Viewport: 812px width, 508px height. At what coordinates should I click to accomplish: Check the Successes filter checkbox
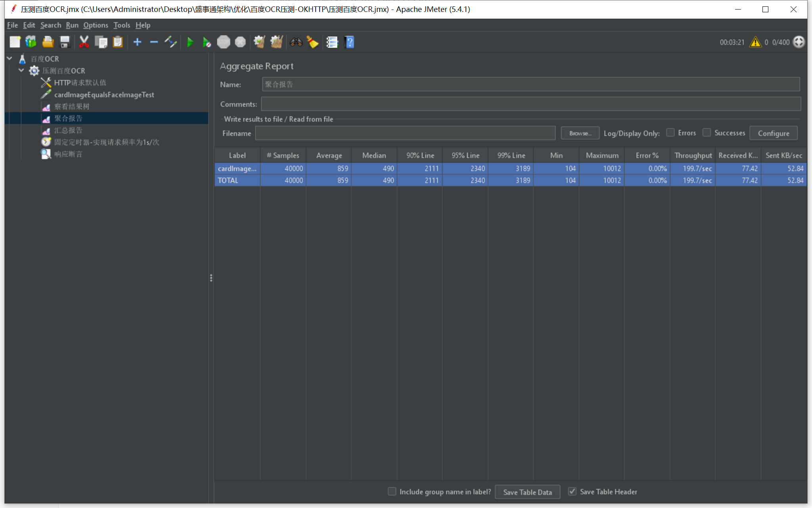point(707,133)
